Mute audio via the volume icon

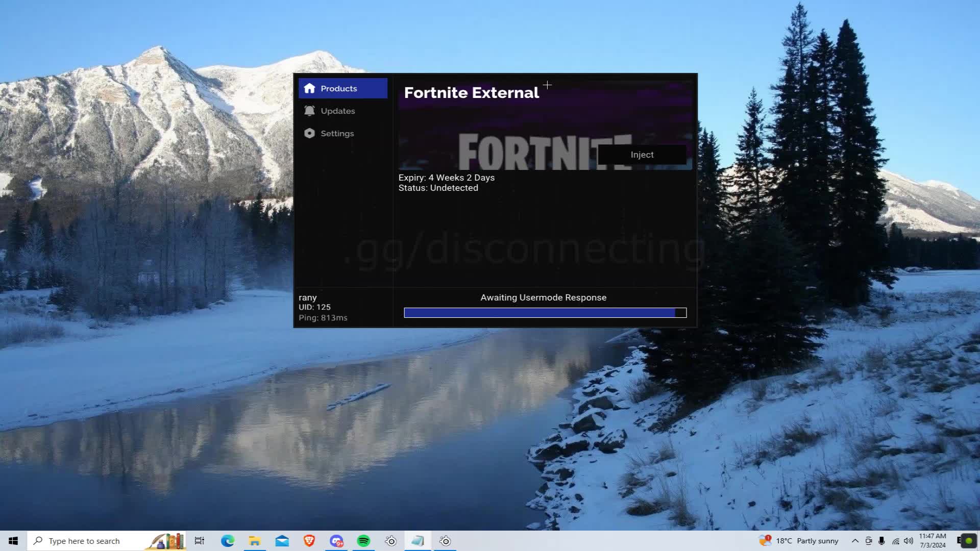tap(909, 541)
